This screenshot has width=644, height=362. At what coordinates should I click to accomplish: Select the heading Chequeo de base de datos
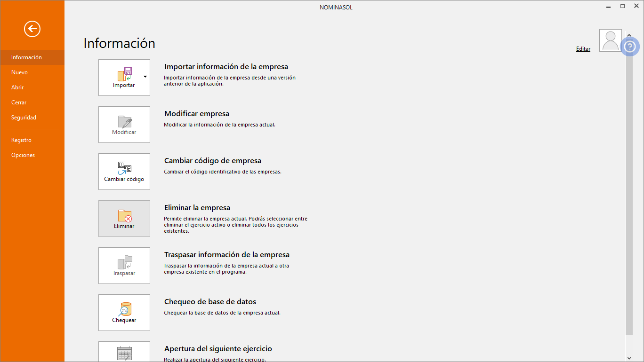click(210, 302)
